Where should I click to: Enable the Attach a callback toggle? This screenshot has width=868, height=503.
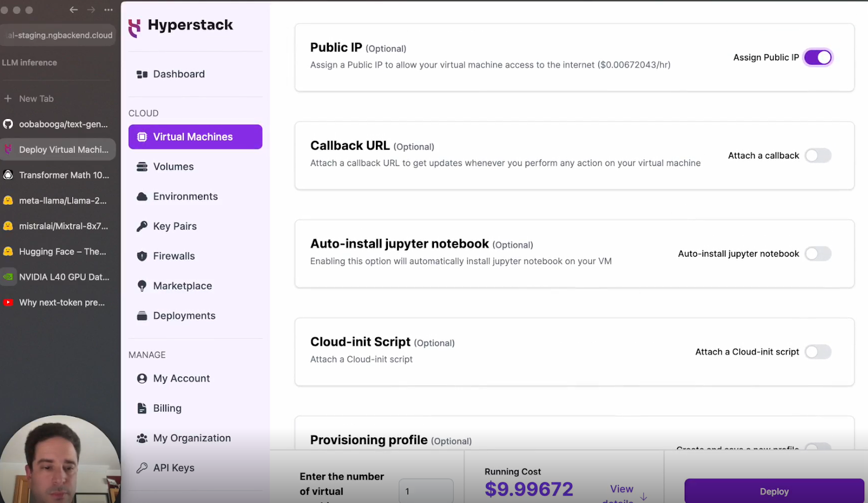(818, 156)
